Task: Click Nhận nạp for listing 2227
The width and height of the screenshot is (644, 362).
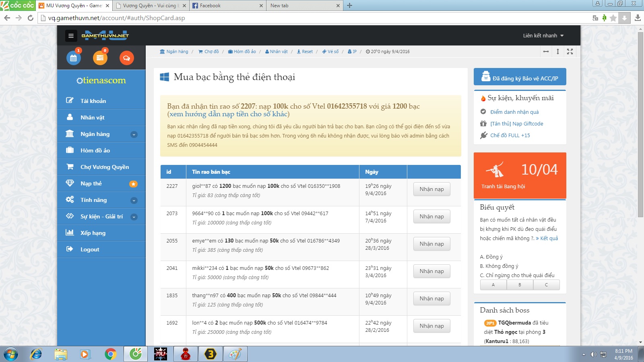Action: [431, 189]
